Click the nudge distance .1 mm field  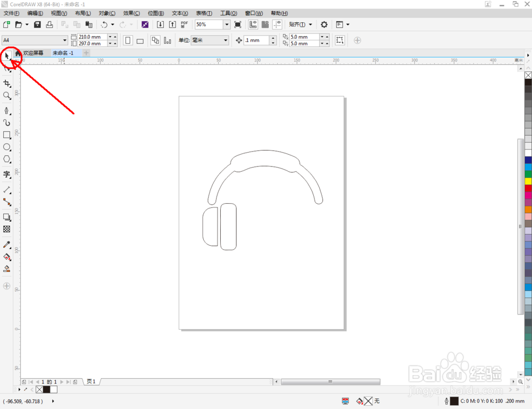point(256,40)
